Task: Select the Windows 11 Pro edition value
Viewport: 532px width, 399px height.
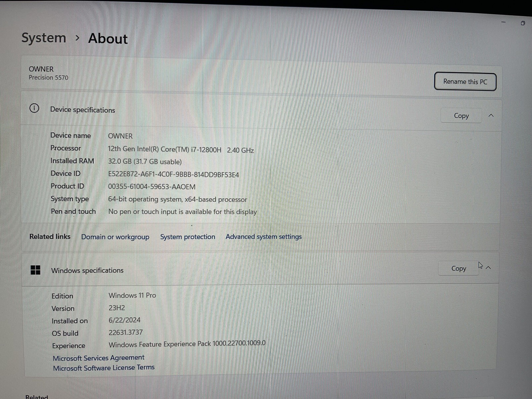Action: (x=132, y=295)
